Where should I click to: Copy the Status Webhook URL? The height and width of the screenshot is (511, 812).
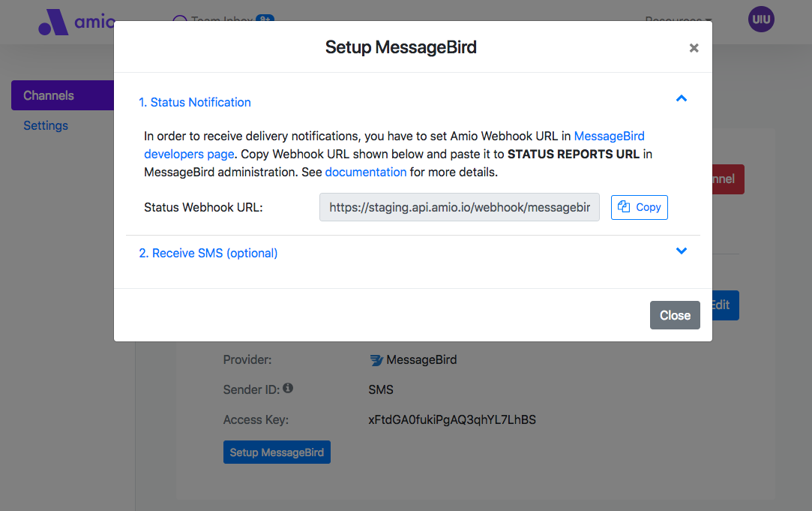(x=639, y=207)
